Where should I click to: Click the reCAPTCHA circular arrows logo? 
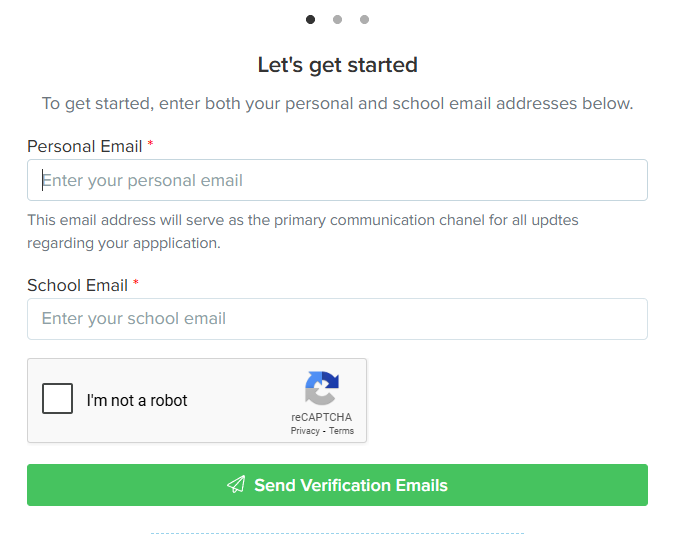point(322,388)
